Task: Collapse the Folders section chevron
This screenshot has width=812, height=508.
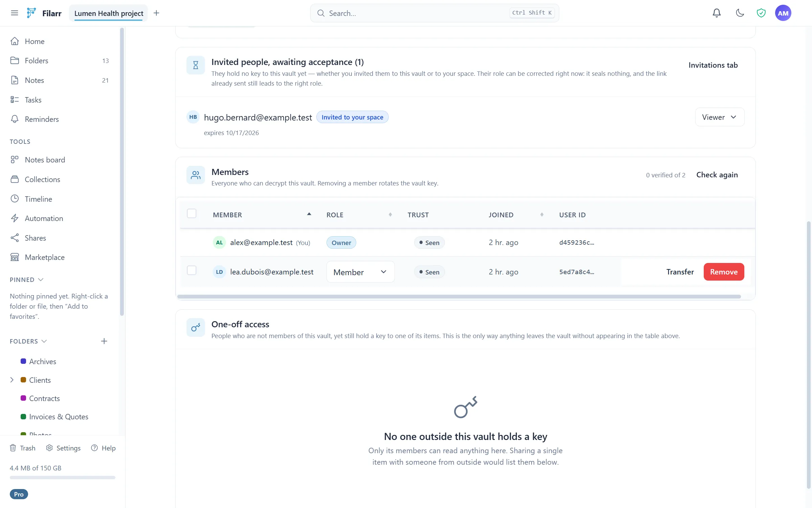Action: coord(44,341)
